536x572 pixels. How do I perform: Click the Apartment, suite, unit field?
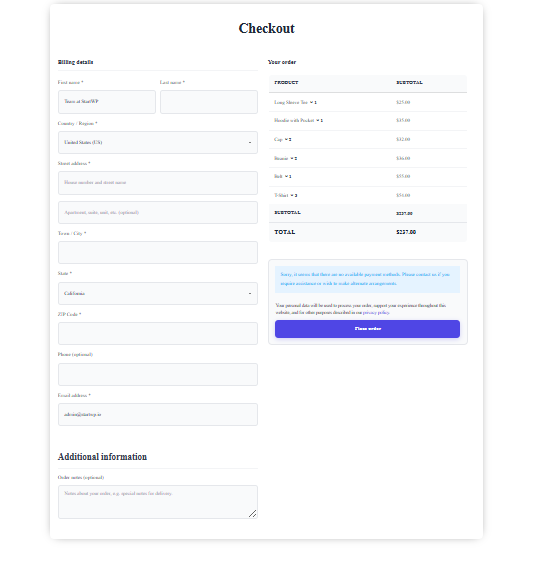coord(158,212)
